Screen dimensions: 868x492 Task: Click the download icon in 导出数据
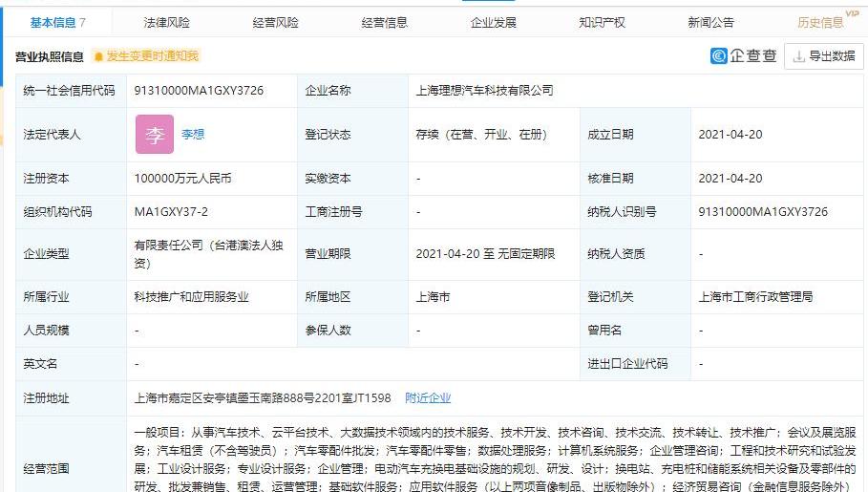[x=798, y=56]
